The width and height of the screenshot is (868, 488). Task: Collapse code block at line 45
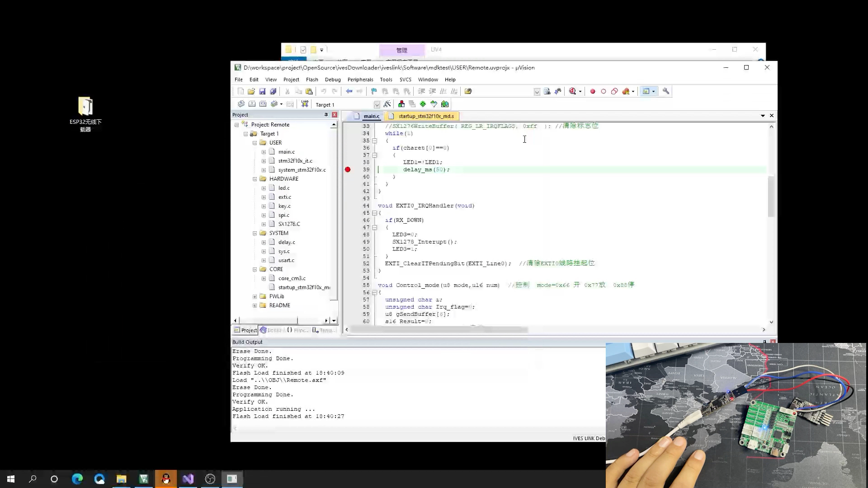pyautogui.click(x=374, y=213)
